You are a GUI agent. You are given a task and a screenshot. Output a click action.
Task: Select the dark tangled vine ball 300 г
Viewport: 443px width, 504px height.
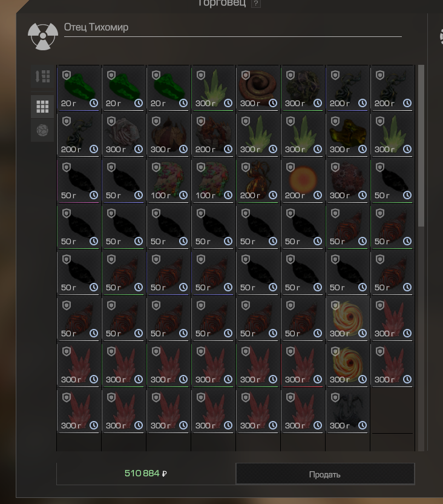coord(303,88)
